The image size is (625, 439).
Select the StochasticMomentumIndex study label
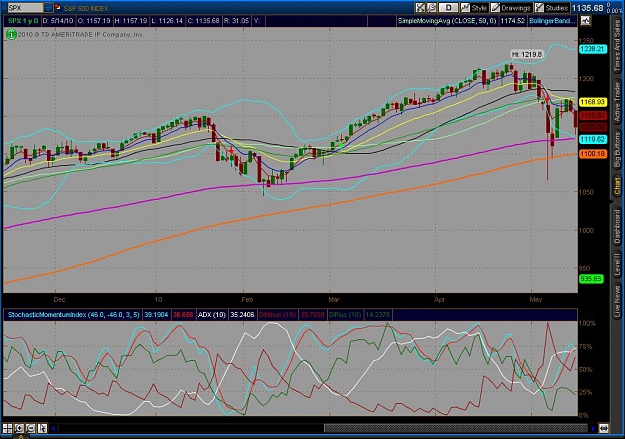pyautogui.click(x=74, y=315)
